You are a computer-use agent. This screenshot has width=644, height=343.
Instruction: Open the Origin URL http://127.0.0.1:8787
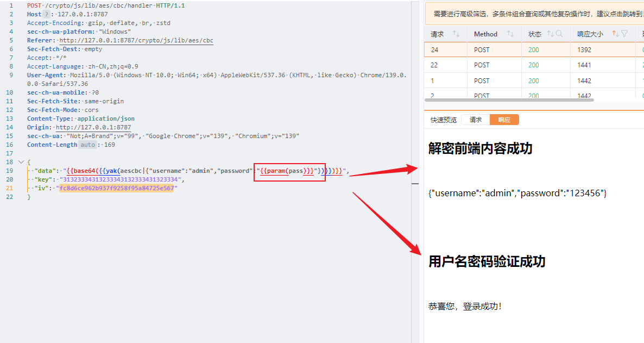pyautogui.click(x=93, y=128)
